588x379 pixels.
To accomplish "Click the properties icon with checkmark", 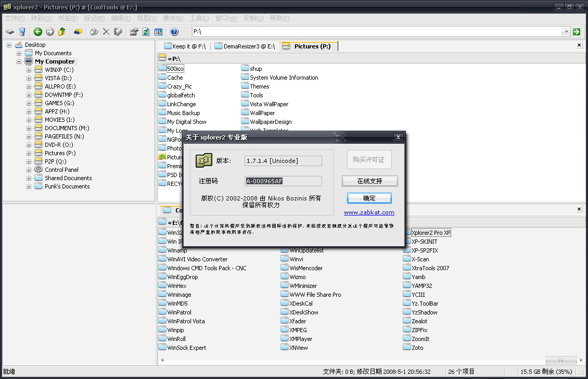I will coord(134,32).
